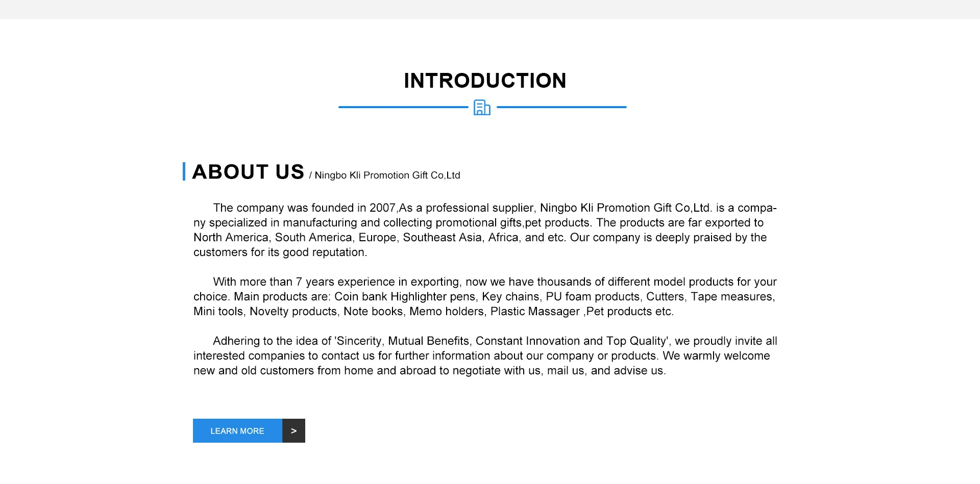The height and width of the screenshot is (484, 980).
Task: Click the blue building icon under INTRODUCTION
Action: point(482,107)
